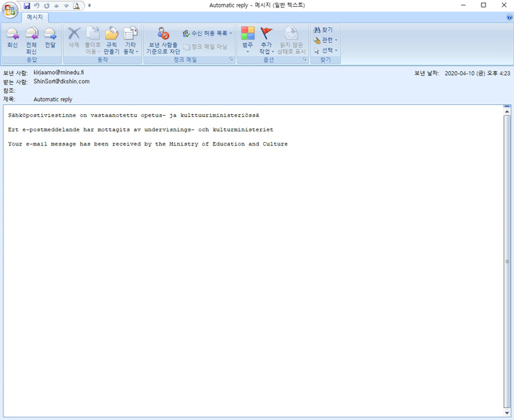This screenshot has height=420, width=514.
Task: Click Swedish line starting Ert e-postmeddelande
Action: 141,130
